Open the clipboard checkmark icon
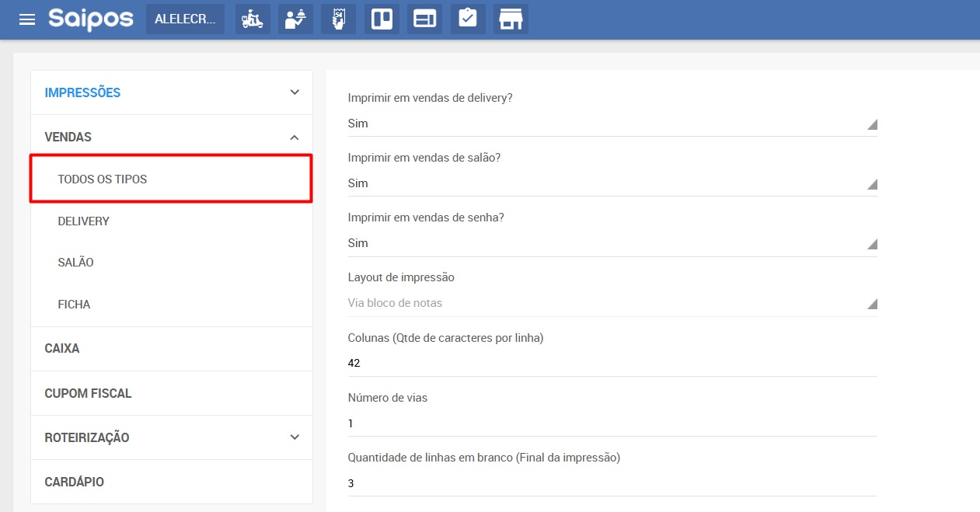This screenshot has height=512, width=980. click(x=467, y=19)
